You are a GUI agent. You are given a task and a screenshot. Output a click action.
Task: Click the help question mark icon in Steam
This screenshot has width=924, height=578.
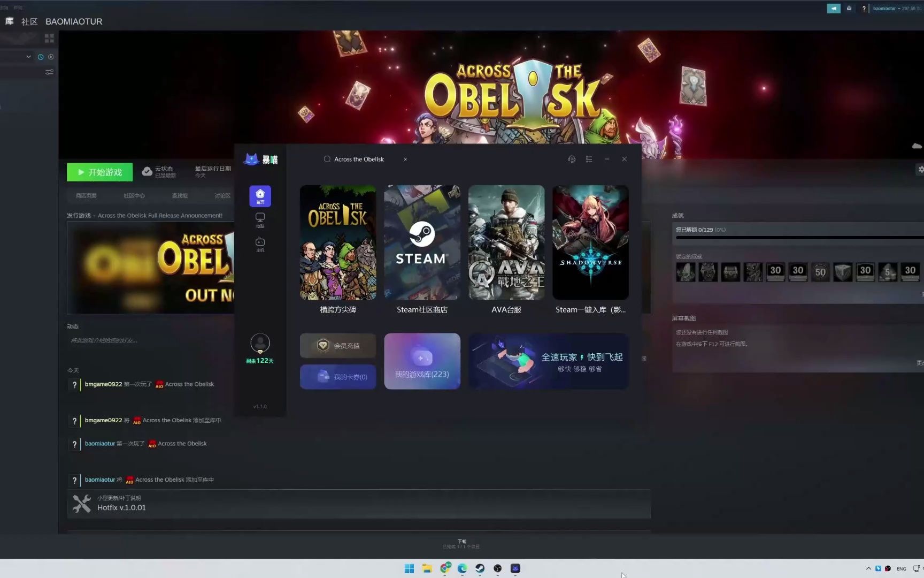864,9
